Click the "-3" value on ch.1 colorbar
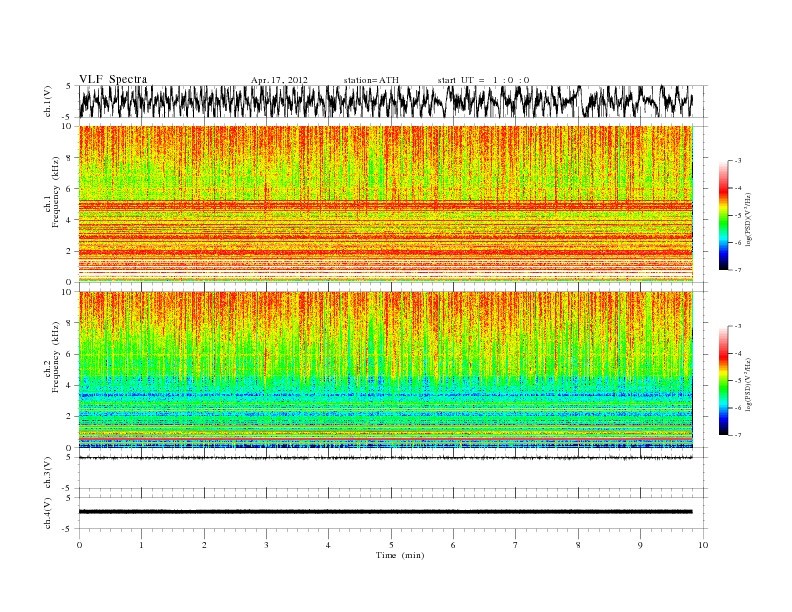 738,161
